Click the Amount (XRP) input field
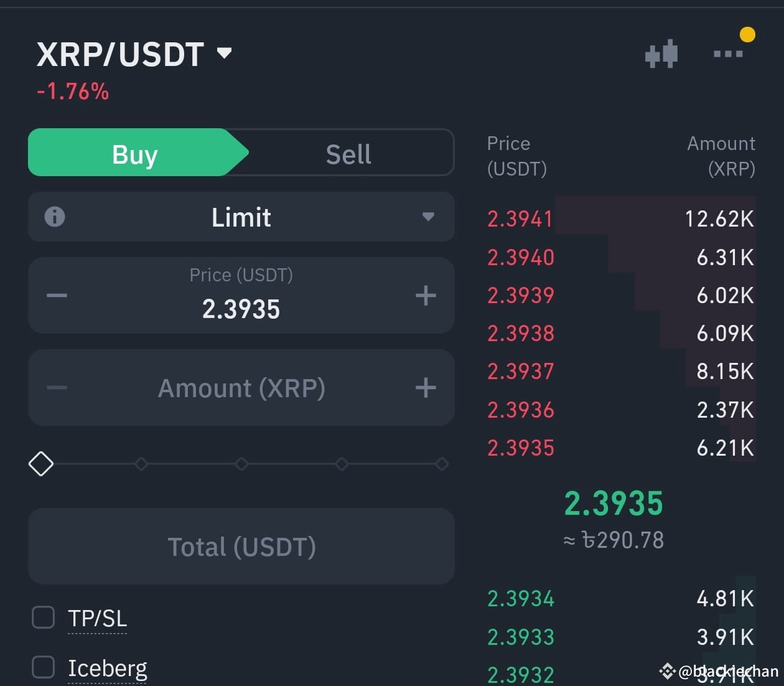 tap(241, 388)
